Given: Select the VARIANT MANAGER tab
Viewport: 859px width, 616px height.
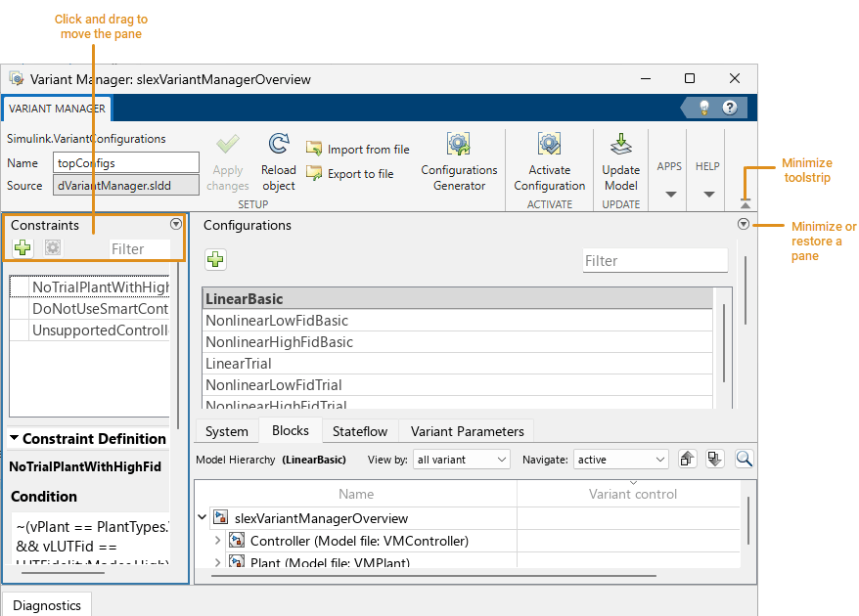Looking at the screenshot, I should pos(57,109).
